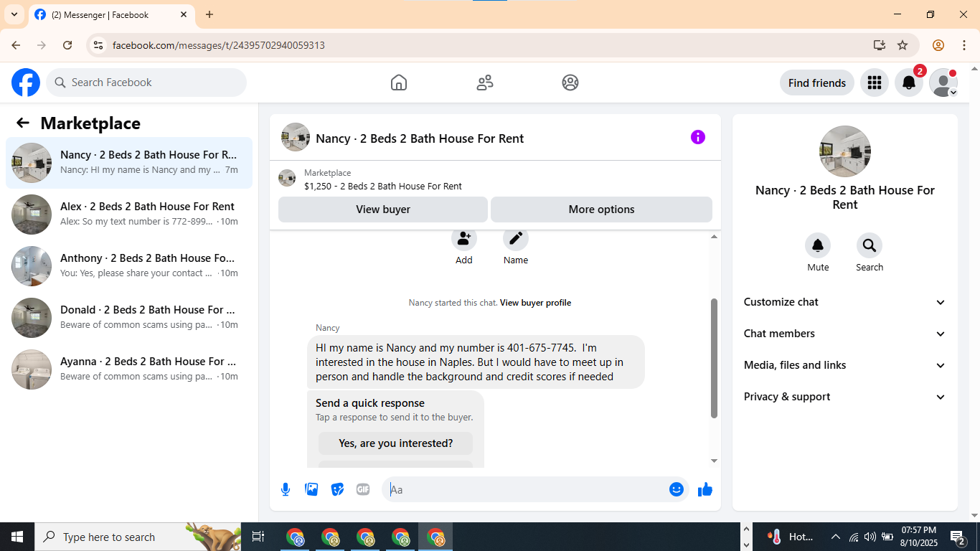Select the Messenger Facebook browser tab
This screenshot has height=551, width=980.
pyautogui.click(x=111, y=14)
